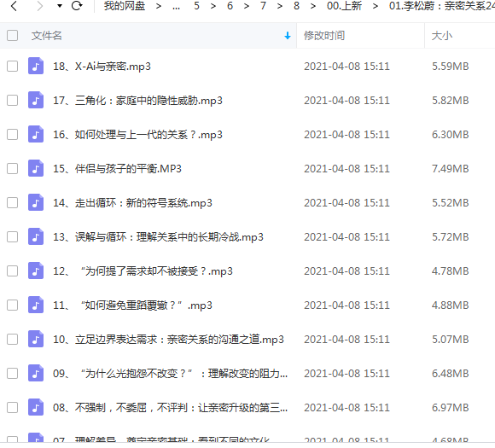This screenshot has height=448, width=495.
Task: Navigate to 00.上新 breadcrumb folder
Action: click(344, 6)
